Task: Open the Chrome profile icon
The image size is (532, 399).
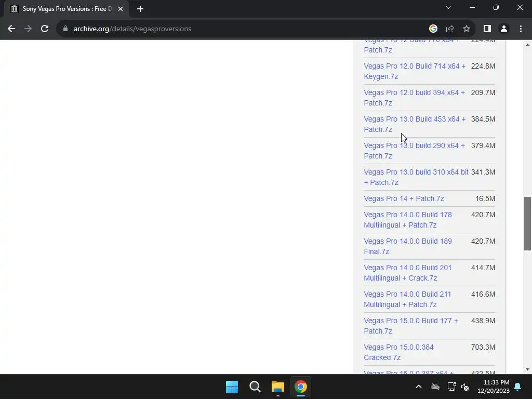Action: click(x=504, y=29)
